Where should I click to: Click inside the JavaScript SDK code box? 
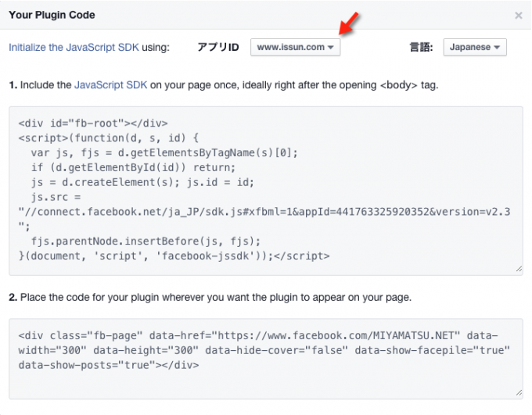click(x=266, y=191)
